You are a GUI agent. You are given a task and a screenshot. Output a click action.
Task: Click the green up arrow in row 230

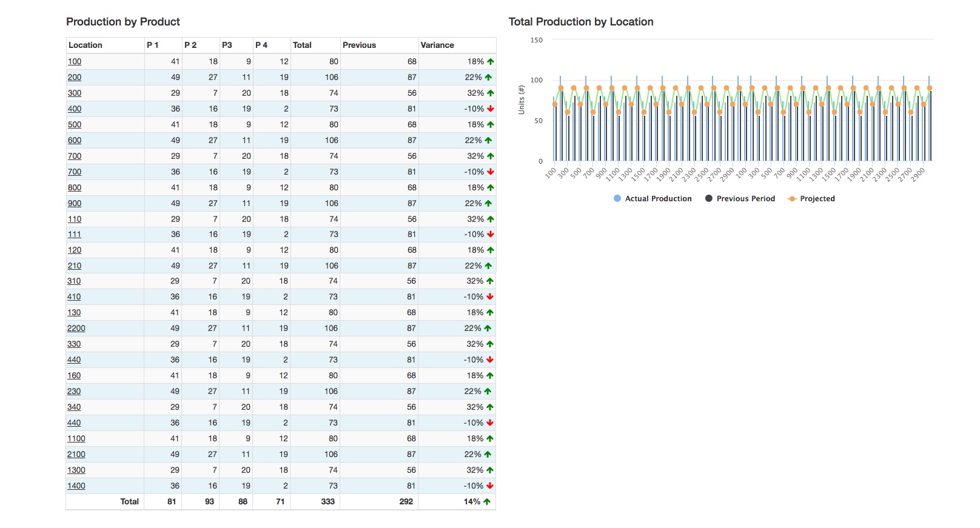point(488,391)
